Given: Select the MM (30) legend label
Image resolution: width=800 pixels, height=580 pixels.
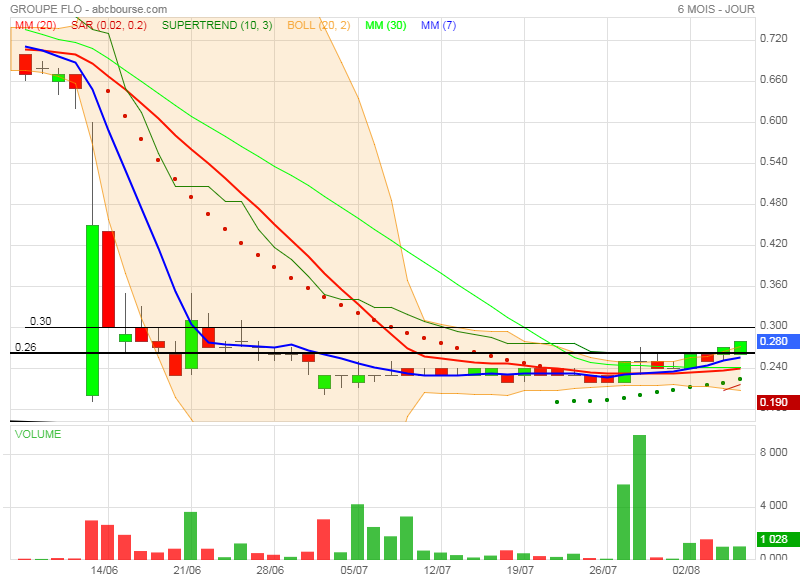Looking at the screenshot, I should (386, 26).
